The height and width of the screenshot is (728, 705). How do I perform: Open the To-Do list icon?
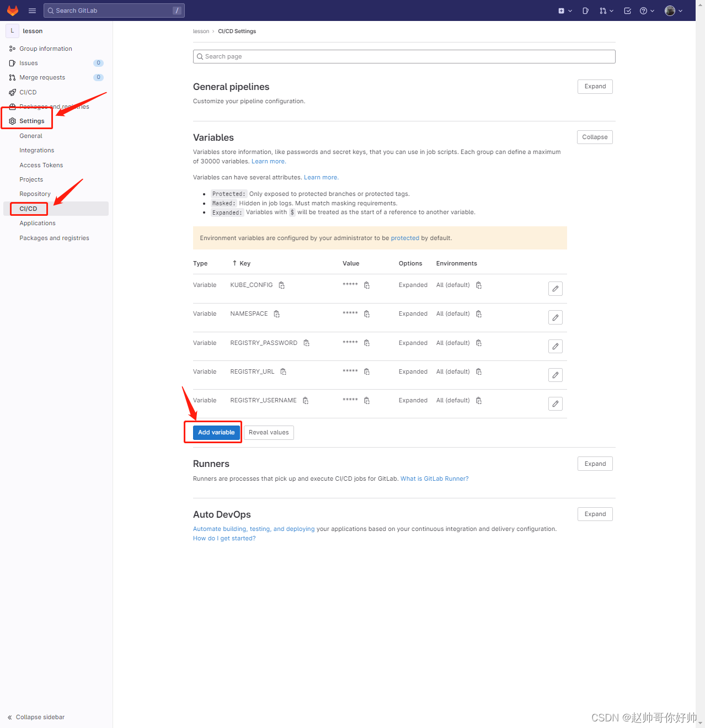627,10
